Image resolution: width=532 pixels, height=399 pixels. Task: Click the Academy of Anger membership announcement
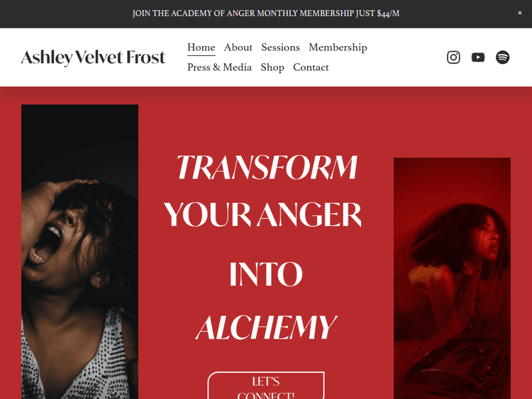coord(266,13)
